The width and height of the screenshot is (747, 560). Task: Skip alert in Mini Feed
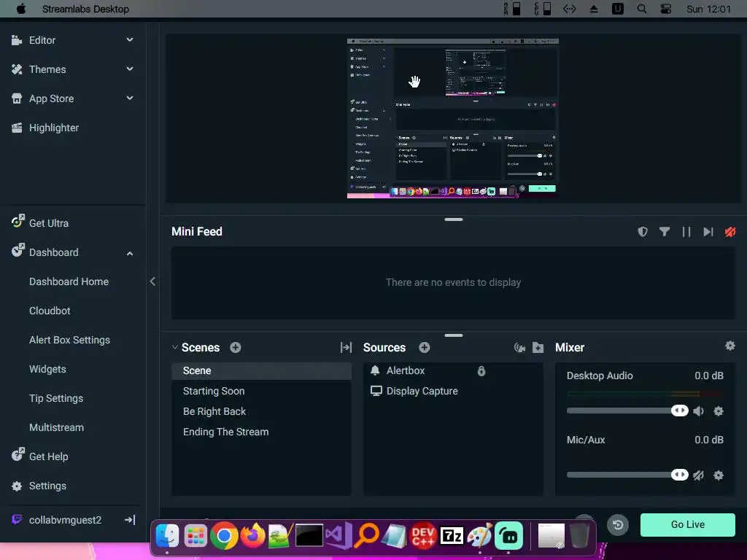(x=708, y=232)
